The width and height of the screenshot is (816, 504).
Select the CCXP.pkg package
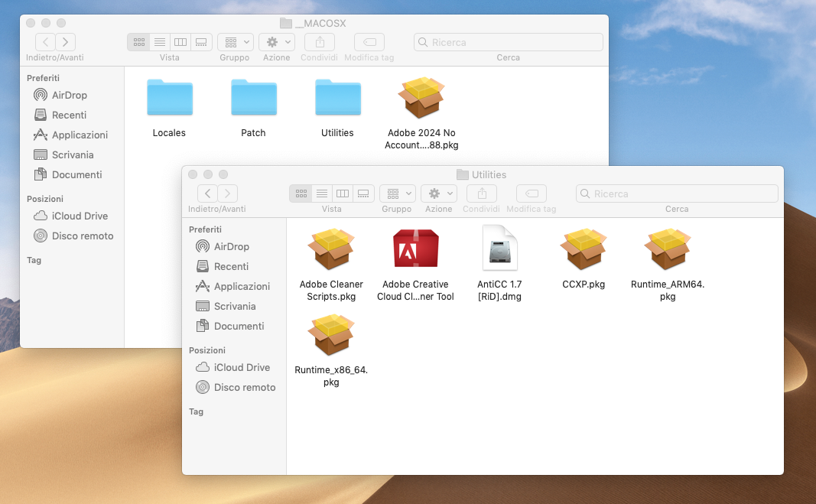(584, 249)
